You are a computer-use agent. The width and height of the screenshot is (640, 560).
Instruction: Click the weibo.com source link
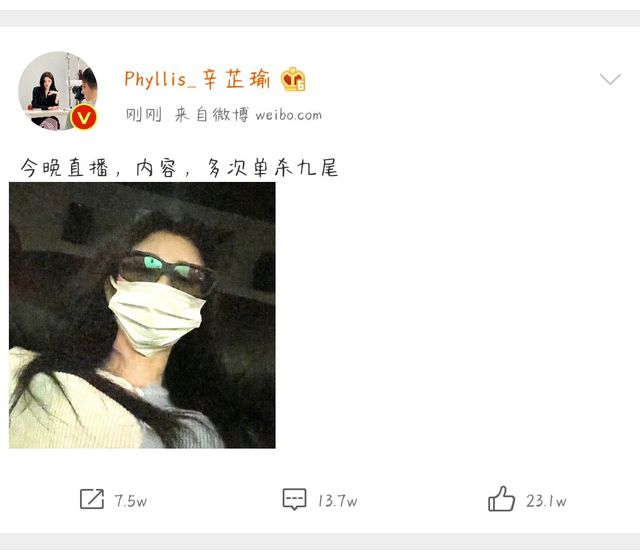pyautogui.click(x=289, y=115)
